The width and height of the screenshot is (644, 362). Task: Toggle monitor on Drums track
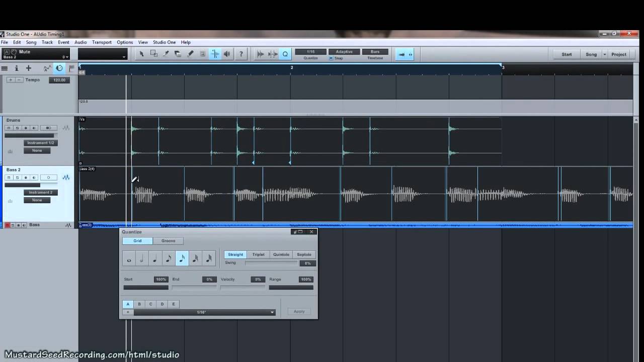click(34, 128)
